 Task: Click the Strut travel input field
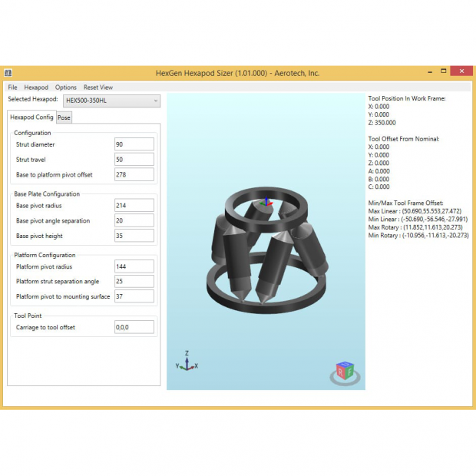click(134, 160)
